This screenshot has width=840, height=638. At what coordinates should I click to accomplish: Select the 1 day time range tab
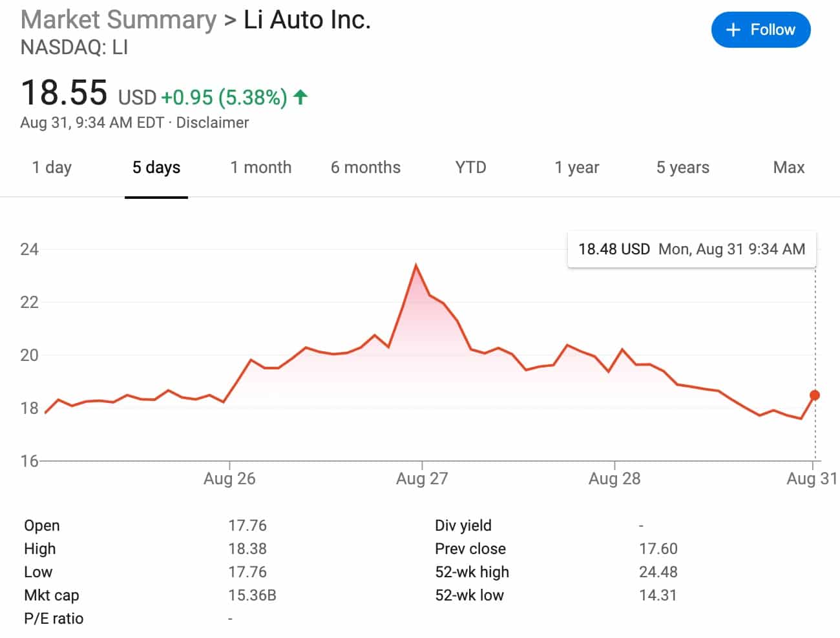click(x=52, y=167)
